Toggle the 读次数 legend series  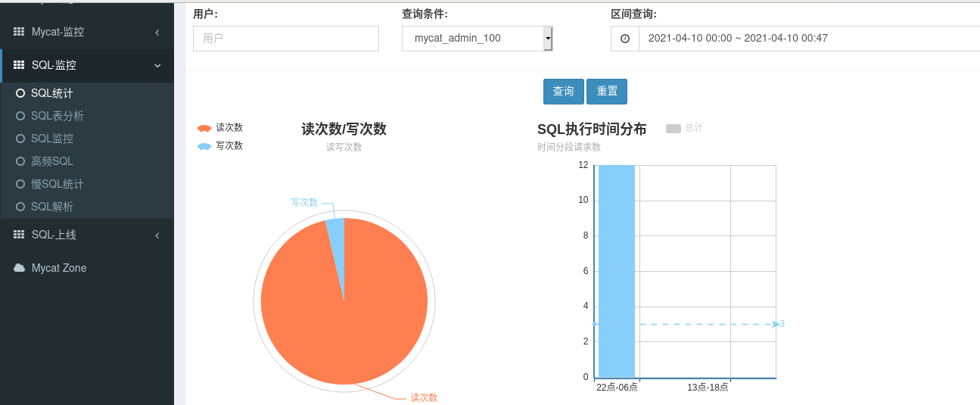coord(220,128)
